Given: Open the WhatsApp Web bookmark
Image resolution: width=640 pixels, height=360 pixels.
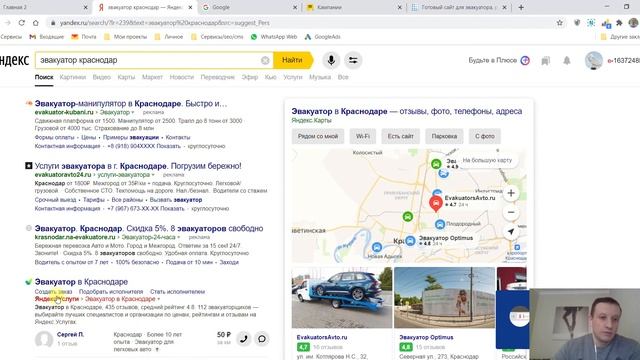Looking at the screenshot, I should (274, 37).
